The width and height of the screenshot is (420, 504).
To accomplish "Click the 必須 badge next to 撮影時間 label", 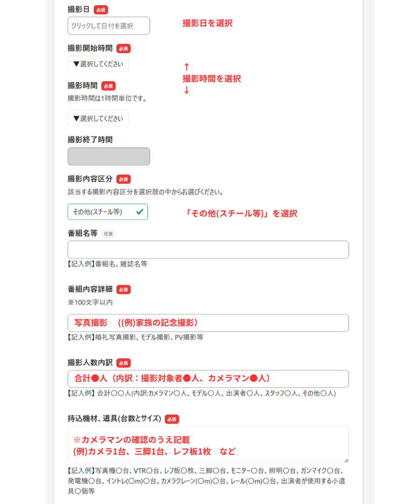I will (x=108, y=86).
